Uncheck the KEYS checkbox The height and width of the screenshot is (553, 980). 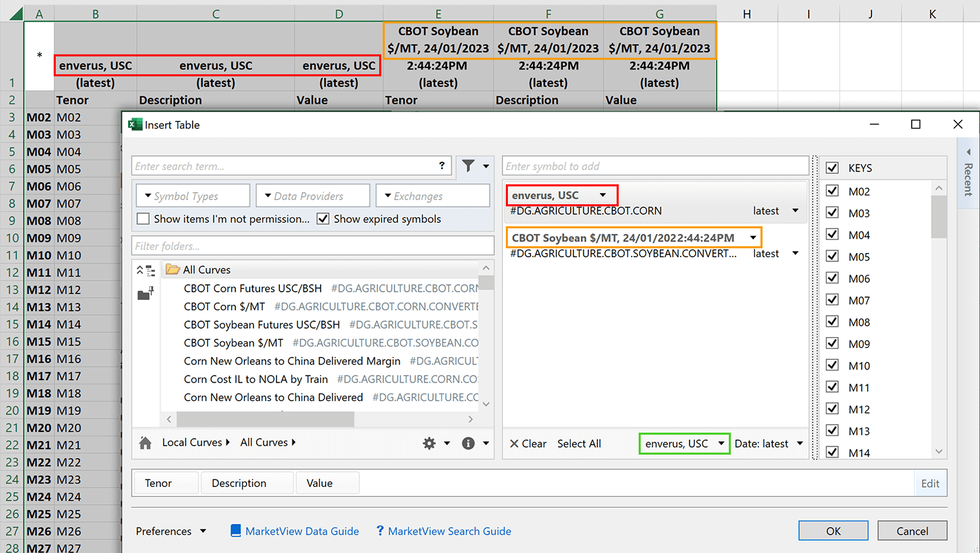(x=832, y=168)
